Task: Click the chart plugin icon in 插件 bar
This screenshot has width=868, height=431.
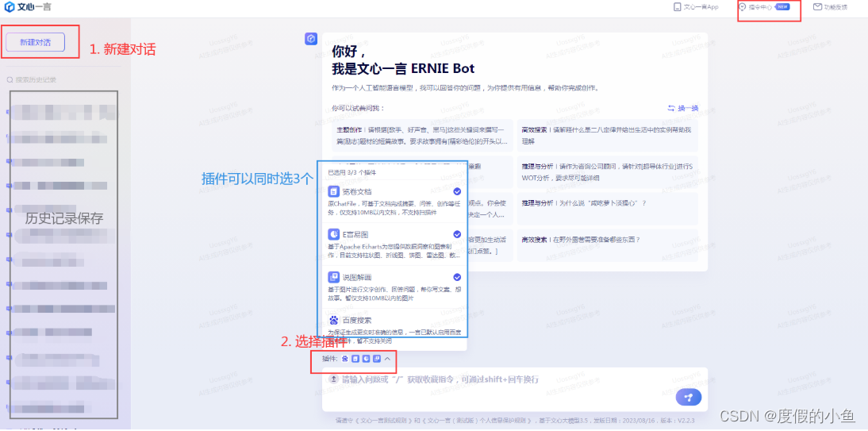Action: (x=366, y=359)
